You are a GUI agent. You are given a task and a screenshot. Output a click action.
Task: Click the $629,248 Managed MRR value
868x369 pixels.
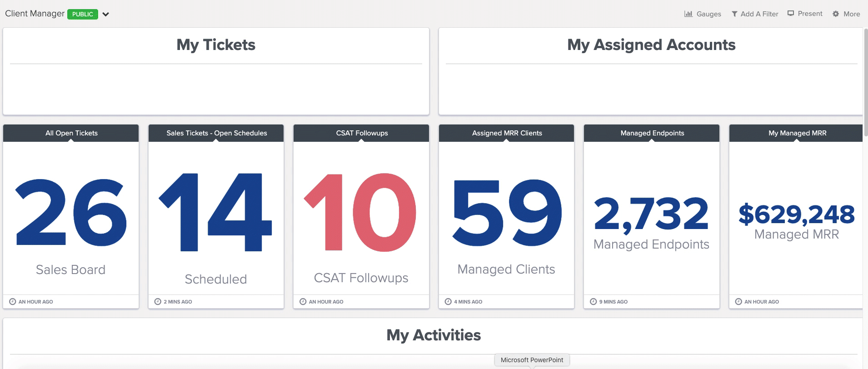coord(796,214)
